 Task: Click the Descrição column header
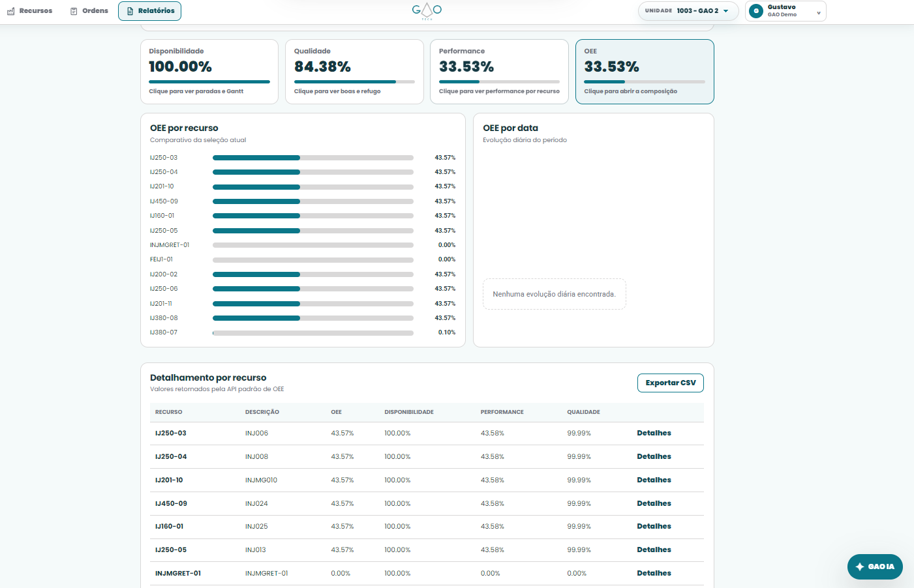click(x=262, y=412)
